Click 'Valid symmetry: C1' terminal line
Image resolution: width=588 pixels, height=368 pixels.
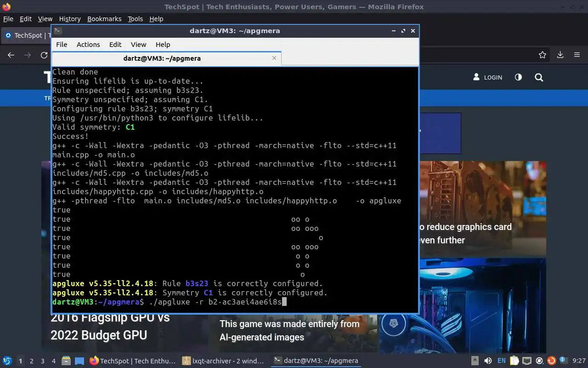click(93, 127)
